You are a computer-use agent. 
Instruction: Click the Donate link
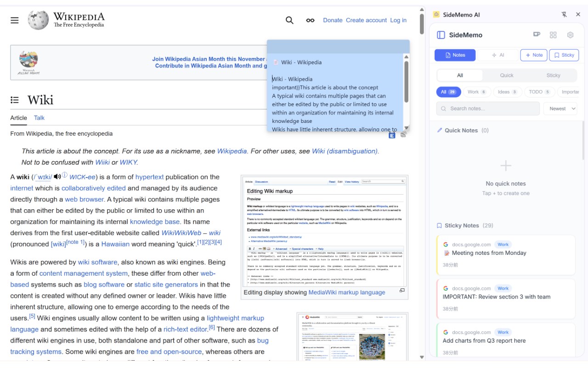[x=333, y=20]
